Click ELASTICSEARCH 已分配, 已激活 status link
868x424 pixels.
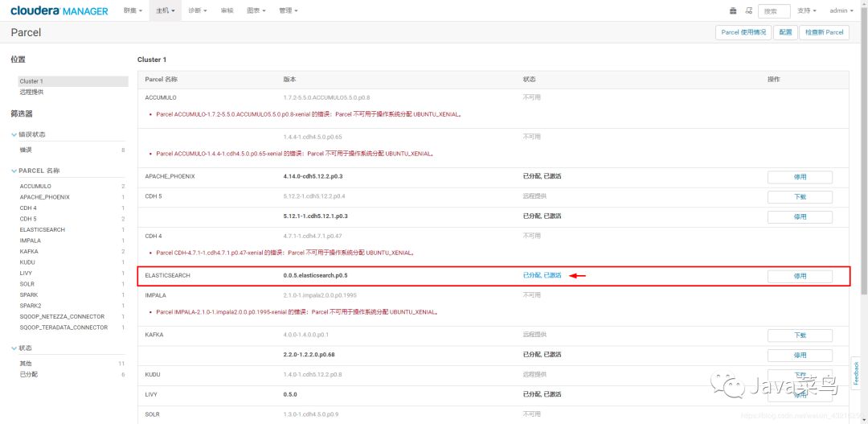point(542,275)
